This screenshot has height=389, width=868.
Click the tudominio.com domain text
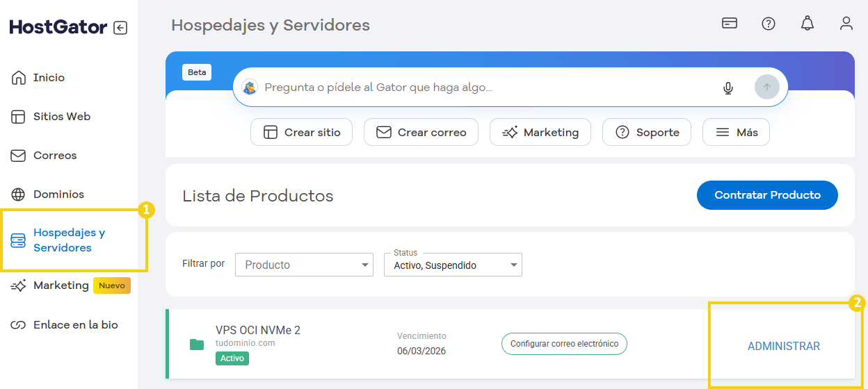246,343
